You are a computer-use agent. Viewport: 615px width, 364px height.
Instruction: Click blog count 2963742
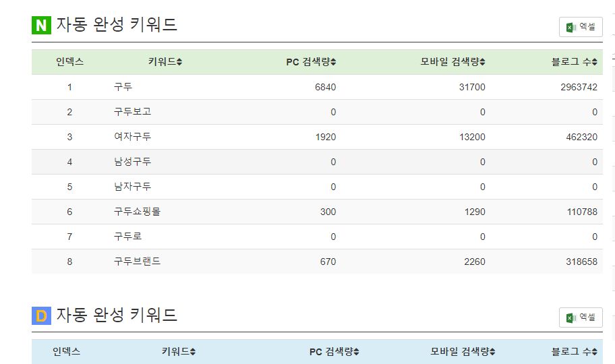[x=579, y=87]
